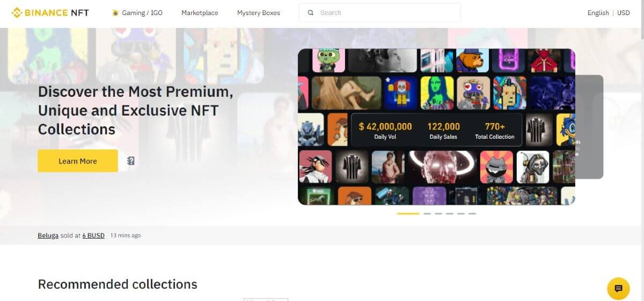Select the last carousel indicator dot
Screen dimensions: 644x301
click(472, 213)
